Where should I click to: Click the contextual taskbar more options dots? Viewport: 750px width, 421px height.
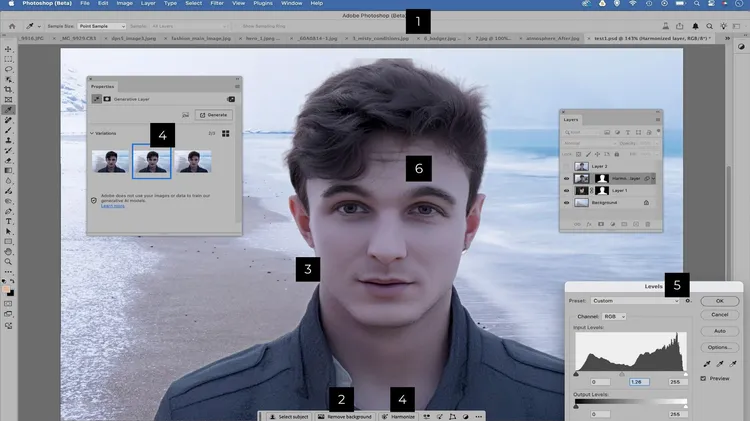pos(478,417)
